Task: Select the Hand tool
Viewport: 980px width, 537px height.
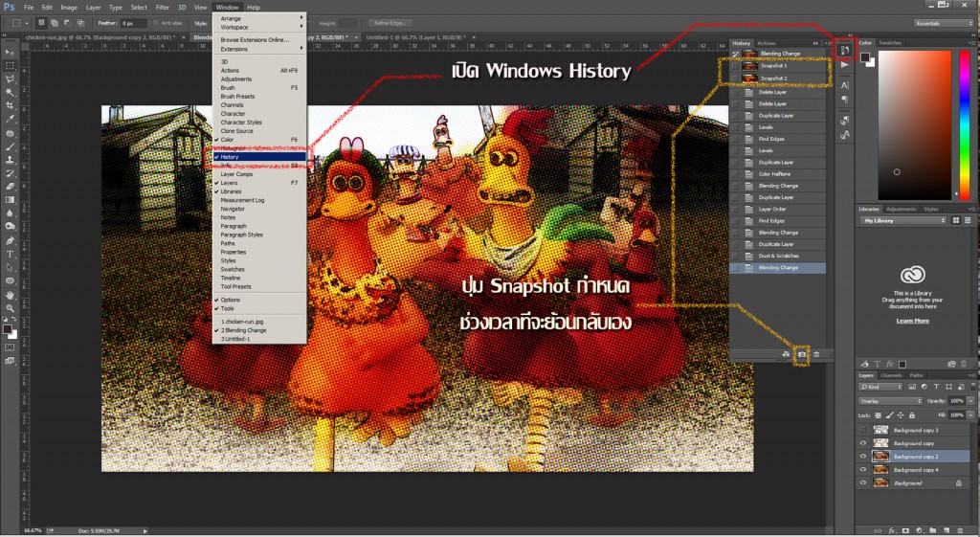Action: [10, 295]
